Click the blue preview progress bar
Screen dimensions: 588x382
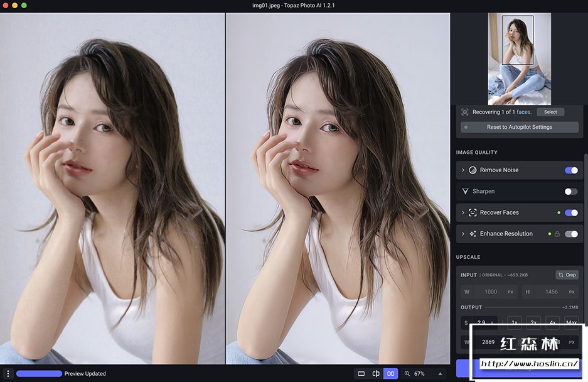[x=39, y=374]
